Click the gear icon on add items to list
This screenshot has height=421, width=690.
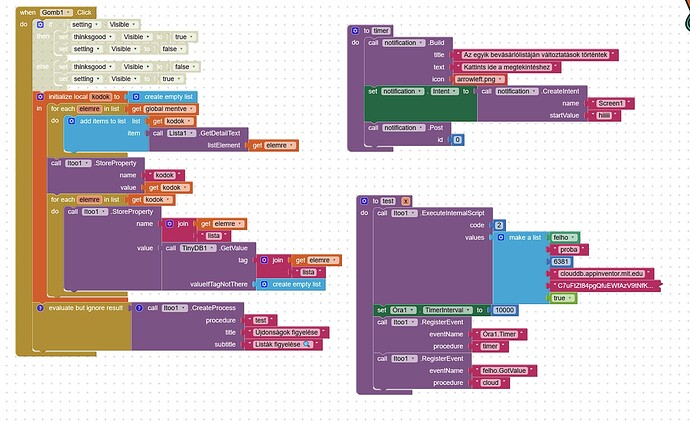72,121
